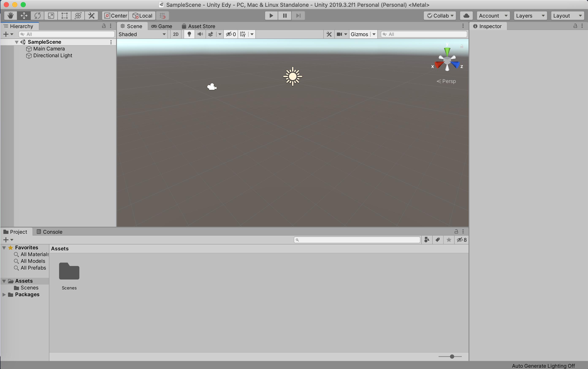Select the Hand tool

[x=10, y=16]
